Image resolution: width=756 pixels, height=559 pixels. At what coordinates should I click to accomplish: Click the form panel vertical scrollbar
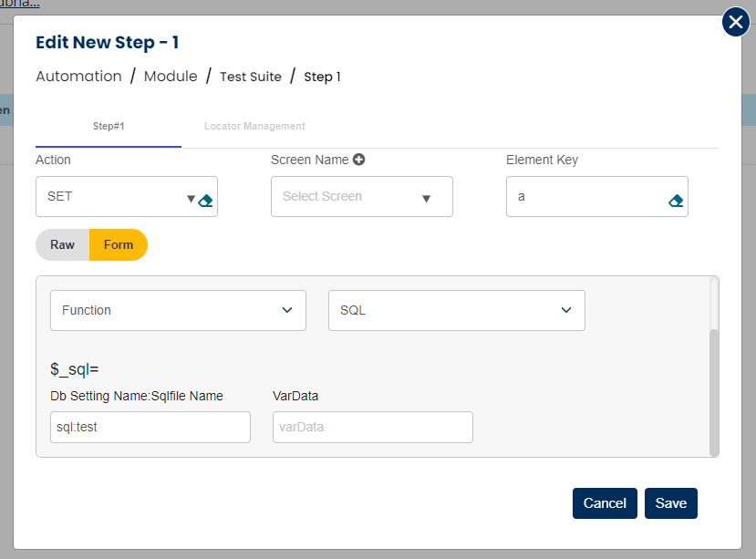[x=714, y=392]
